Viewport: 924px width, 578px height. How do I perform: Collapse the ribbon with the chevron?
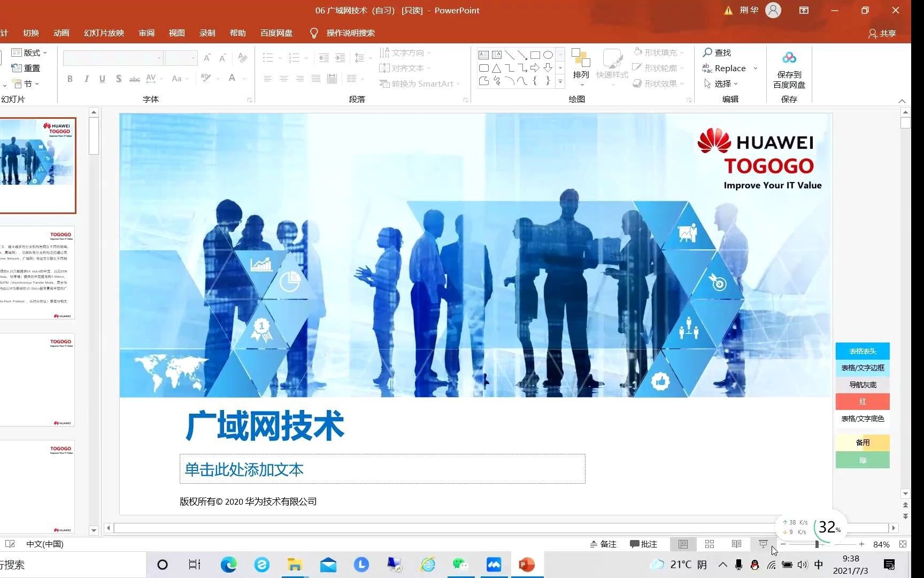[x=902, y=101]
